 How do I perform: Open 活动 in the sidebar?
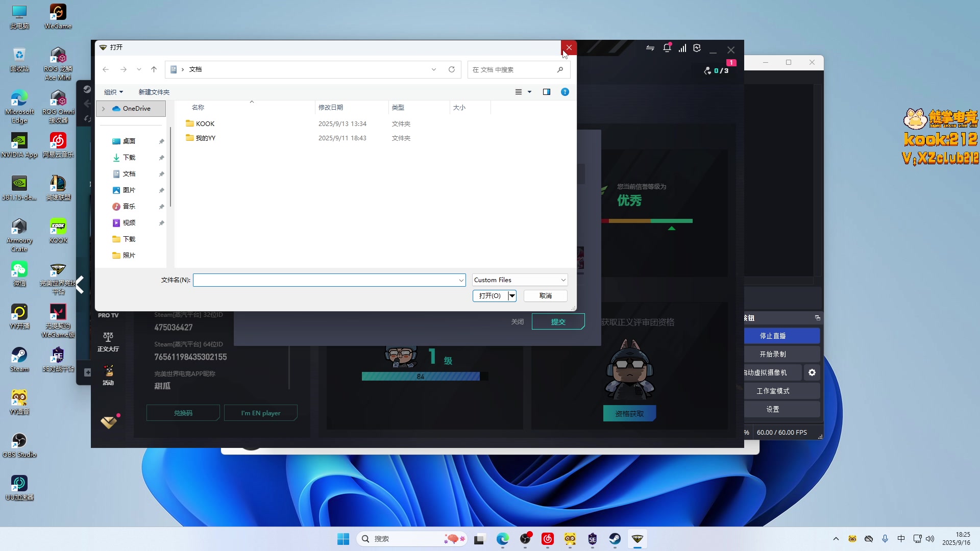(108, 375)
